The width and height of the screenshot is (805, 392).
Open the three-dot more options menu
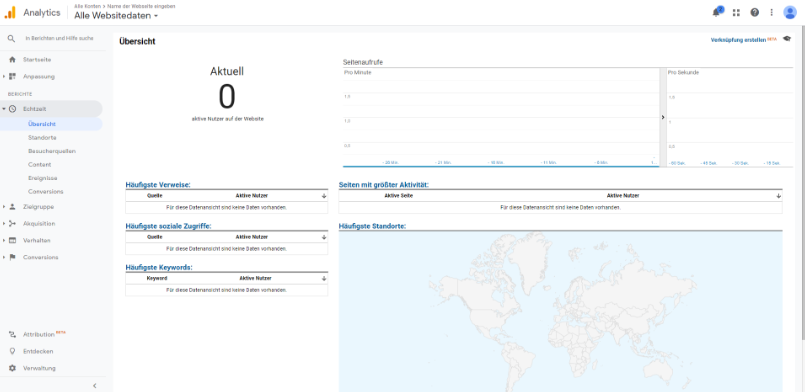(771, 12)
